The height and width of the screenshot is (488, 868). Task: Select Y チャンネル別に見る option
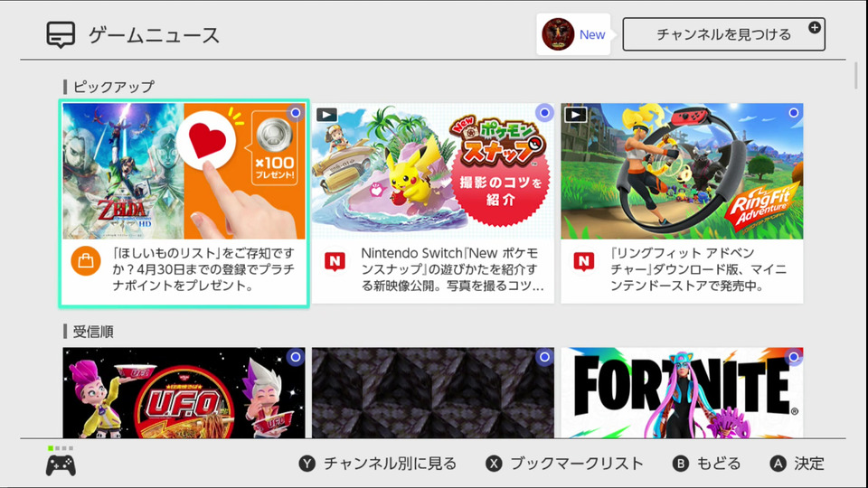(378, 464)
